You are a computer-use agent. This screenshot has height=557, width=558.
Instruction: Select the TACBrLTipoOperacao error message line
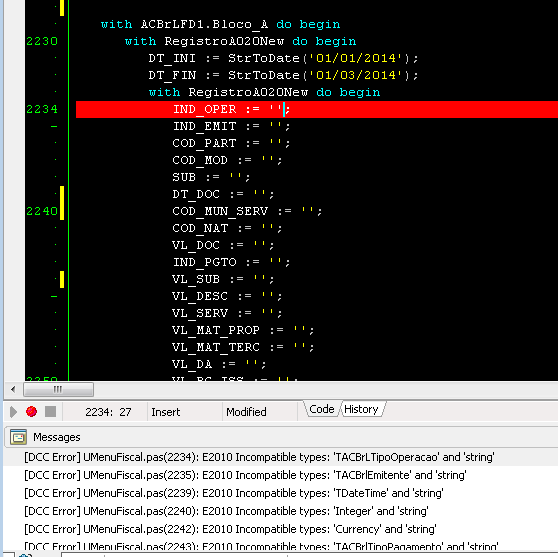[x=259, y=457]
